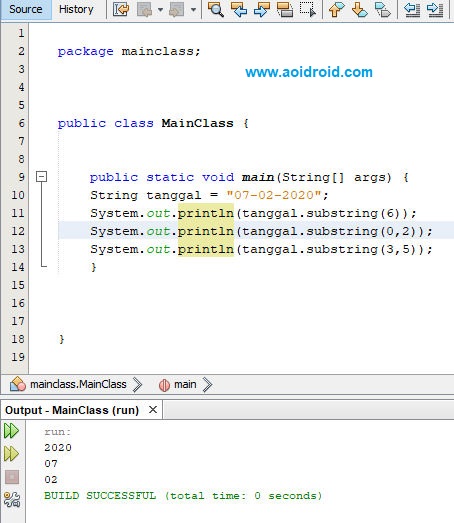This screenshot has width=454, height=523.
Task: Click the Find Selection magnifier icon
Action: [215, 9]
